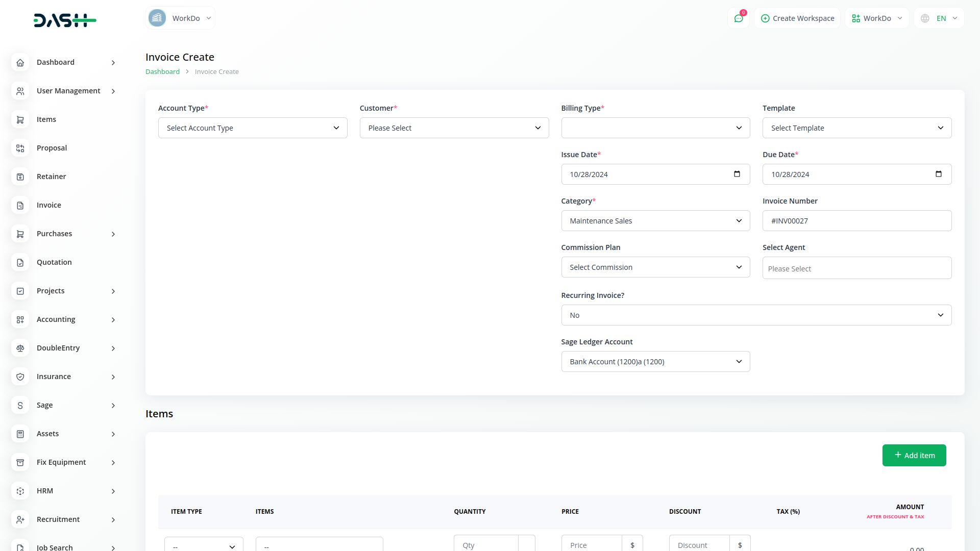Image resolution: width=980 pixels, height=551 pixels.
Task: Open the chat messages icon
Action: coord(738,18)
